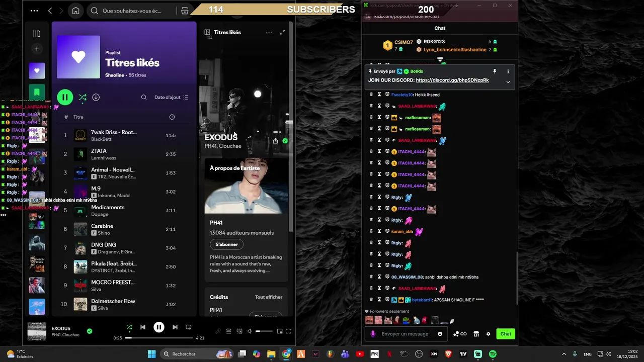This screenshot has height=362, width=644.
Task: Share EXODUS from the now-playing panel
Action: click(x=275, y=141)
